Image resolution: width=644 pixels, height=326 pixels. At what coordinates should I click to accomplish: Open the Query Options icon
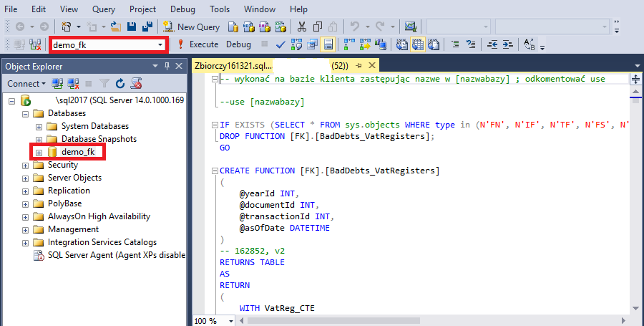coord(312,44)
